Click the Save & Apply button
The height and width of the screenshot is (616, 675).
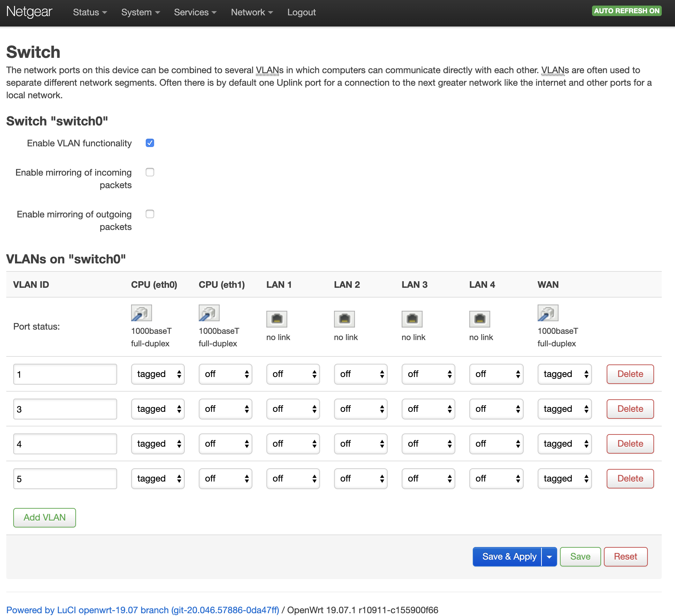click(508, 557)
